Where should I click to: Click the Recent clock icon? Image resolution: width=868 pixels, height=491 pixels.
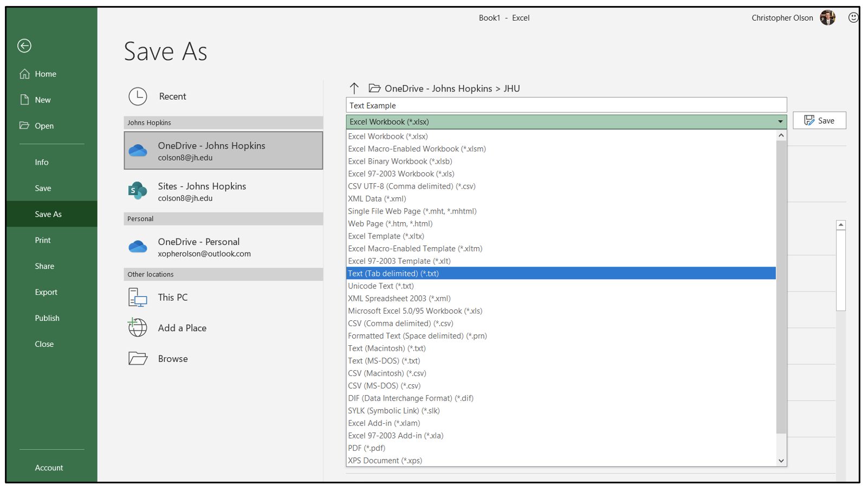point(138,96)
